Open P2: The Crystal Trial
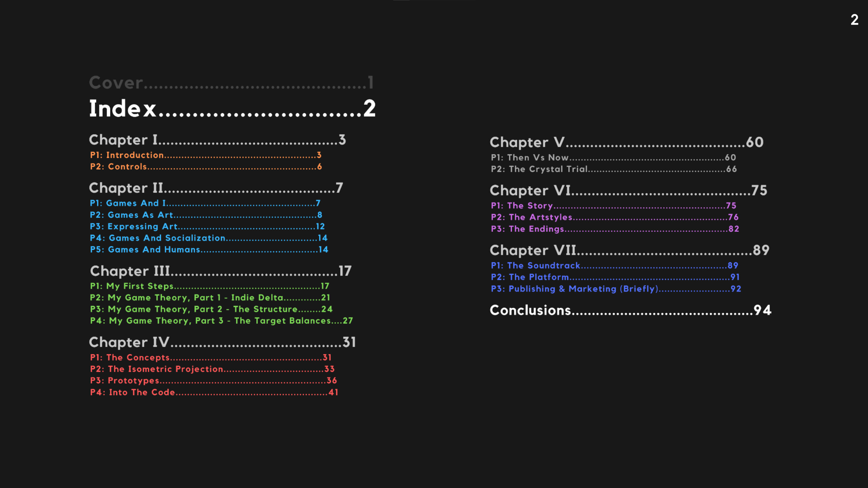Image resolution: width=868 pixels, height=488 pixels. click(613, 169)
